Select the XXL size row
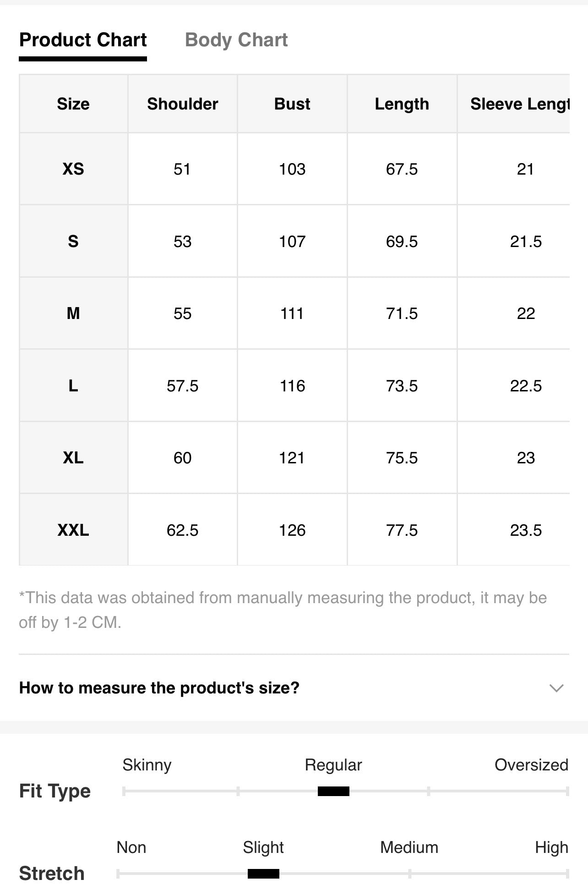The width and height of the screenshot is (588, 896). pos(294,530)
